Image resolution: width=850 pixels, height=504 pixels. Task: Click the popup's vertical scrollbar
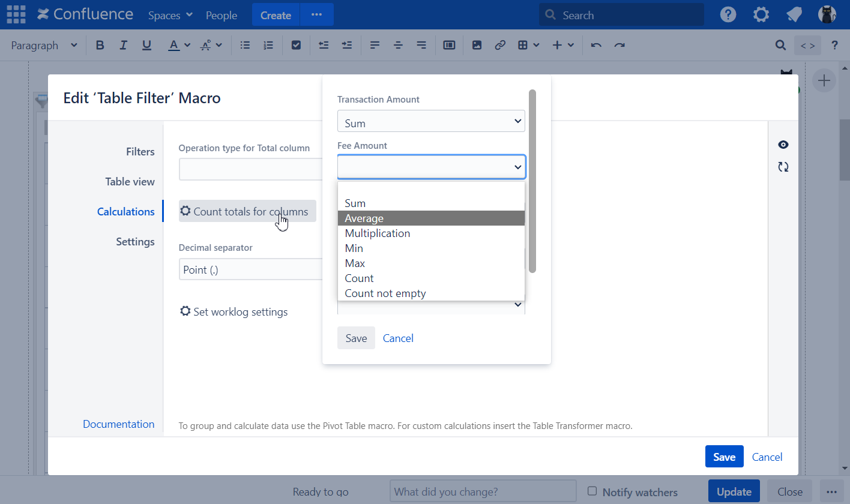(532, 180)
